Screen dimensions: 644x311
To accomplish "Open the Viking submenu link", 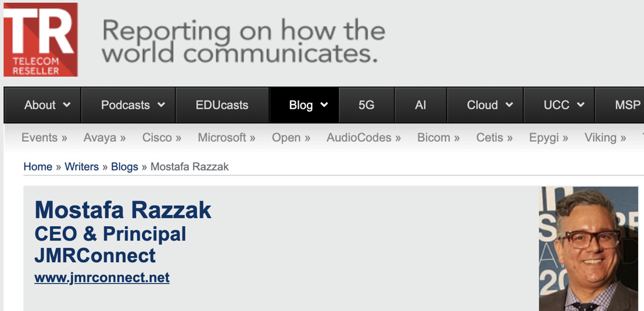I will click(x=606, y=138).
